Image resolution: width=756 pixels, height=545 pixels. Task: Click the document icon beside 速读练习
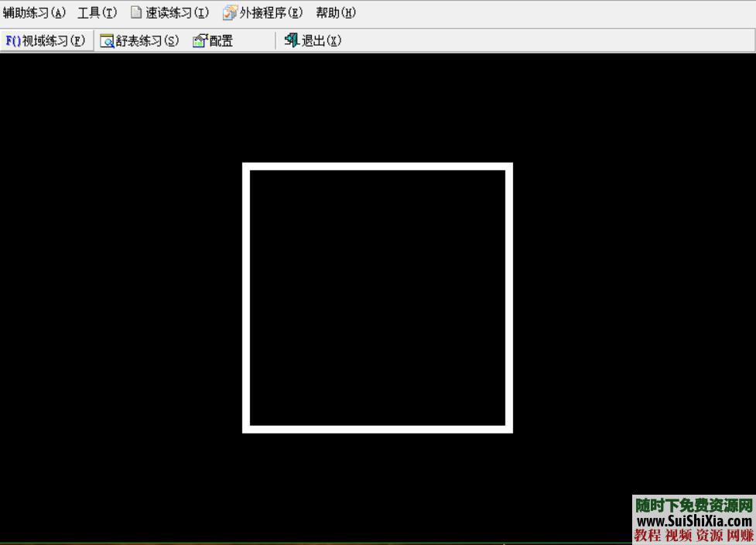pos(136,13)
